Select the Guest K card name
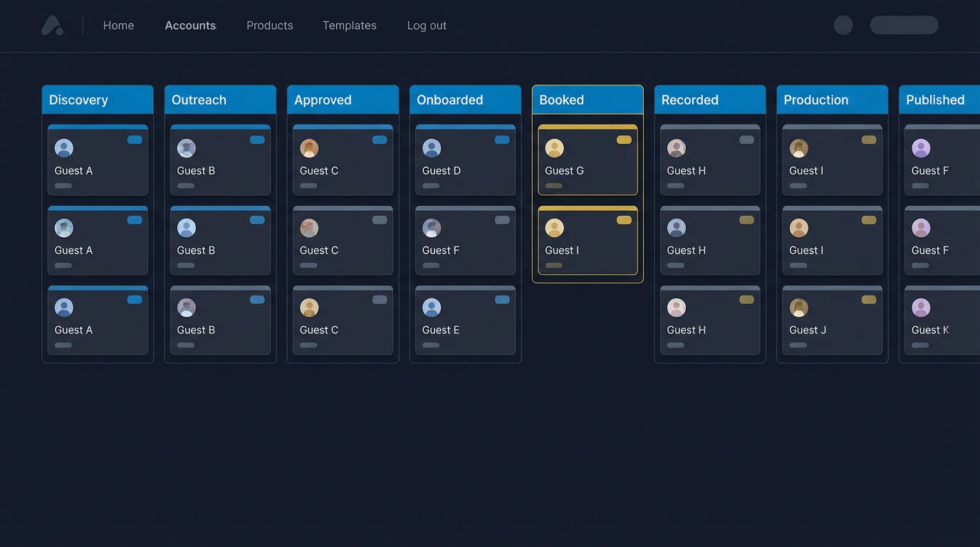980x547 pixels. (x=930, y=330)
